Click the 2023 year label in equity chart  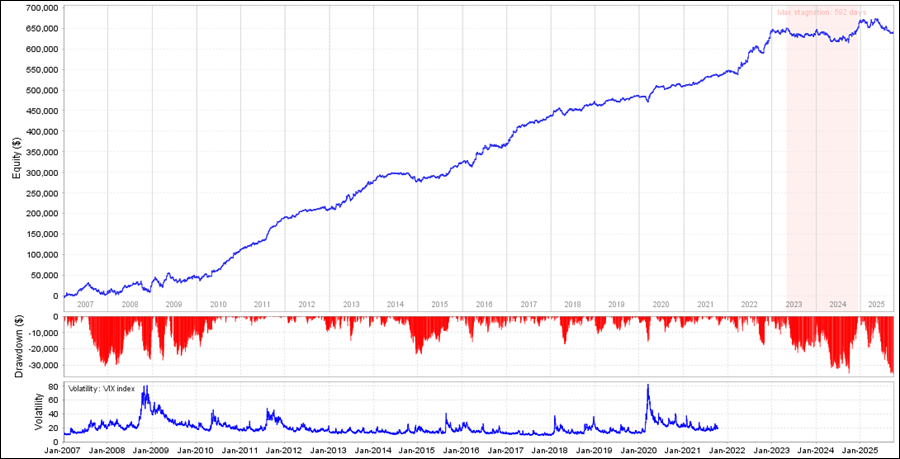[x=793, y=304]
